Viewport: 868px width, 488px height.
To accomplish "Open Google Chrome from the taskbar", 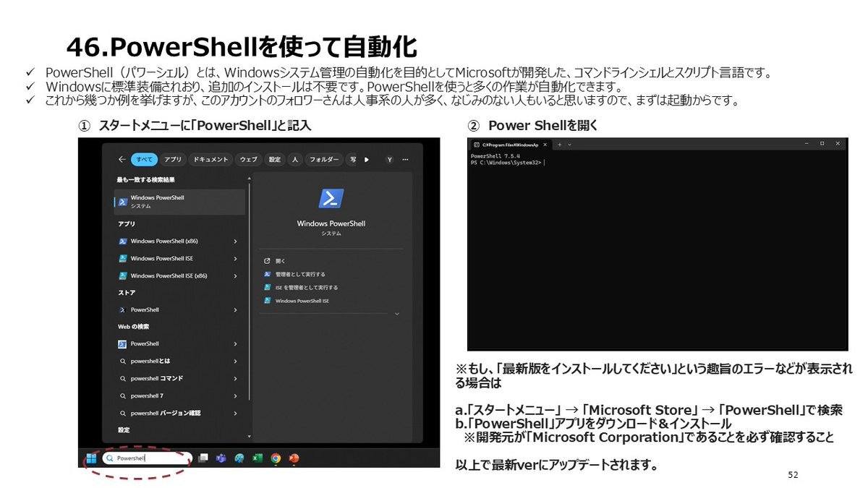I will coord(276,458).
